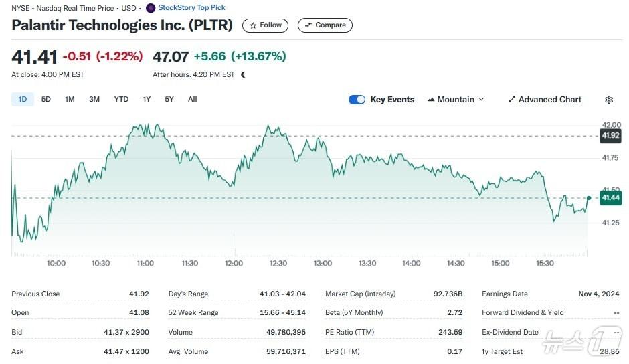Click the after-hours moon icon
The height and width of the screenshot is (364, 629).
[243, 74]
